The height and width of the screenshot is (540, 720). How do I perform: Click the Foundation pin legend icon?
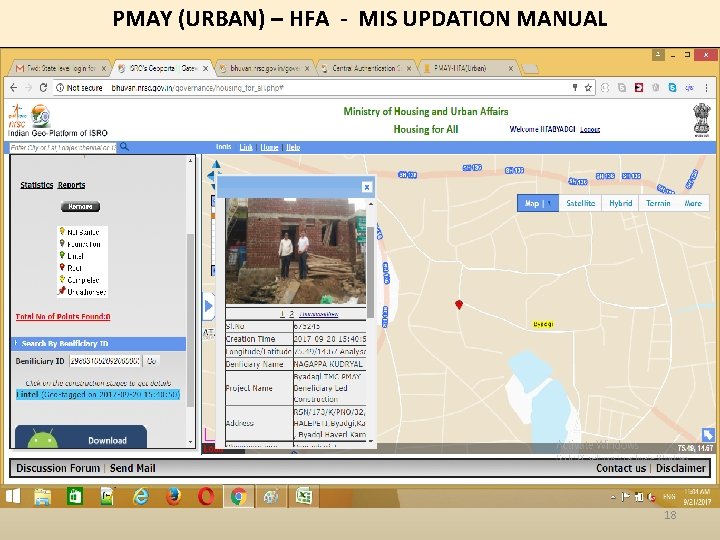click(62, 243)
